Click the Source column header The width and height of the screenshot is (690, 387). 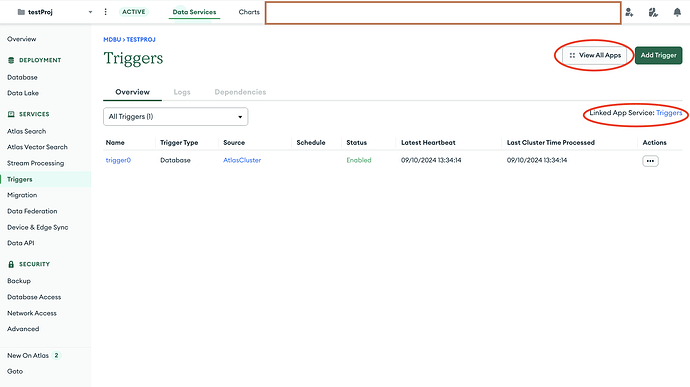pos(234,143)
